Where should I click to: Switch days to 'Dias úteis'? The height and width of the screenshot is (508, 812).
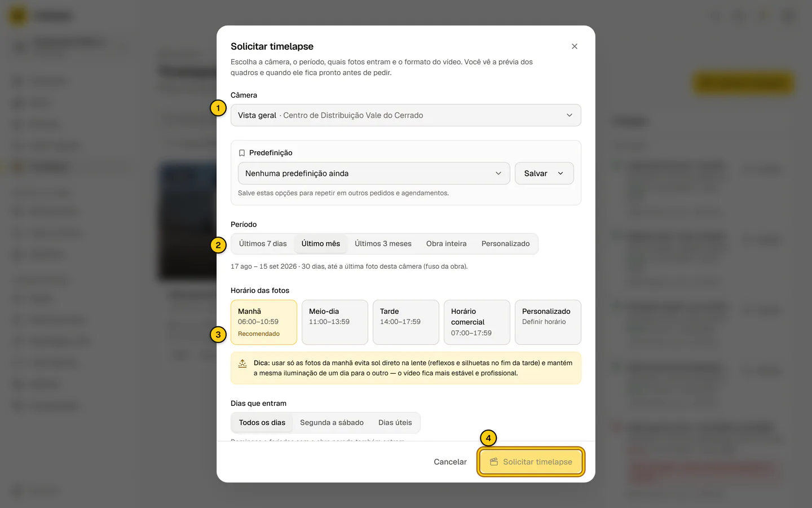pos(395,423)
